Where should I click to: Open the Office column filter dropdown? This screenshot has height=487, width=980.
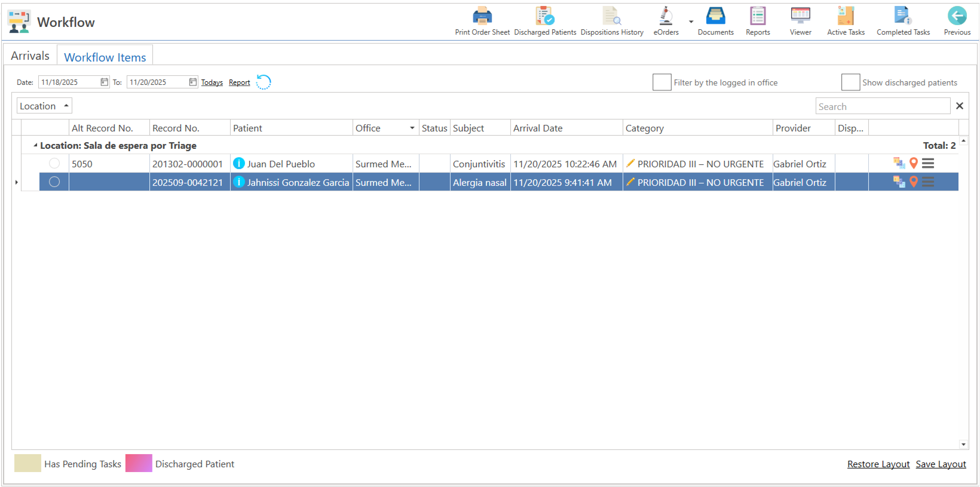[x=412, y=128]
